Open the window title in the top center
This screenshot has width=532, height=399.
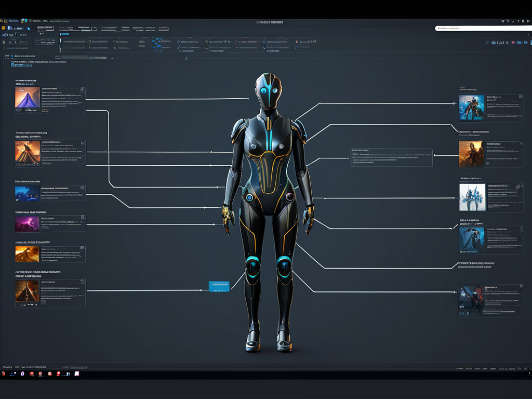click(270, 22)
